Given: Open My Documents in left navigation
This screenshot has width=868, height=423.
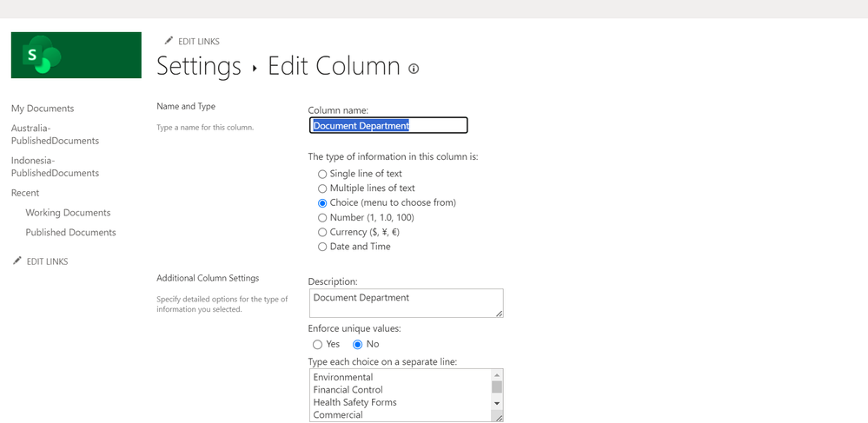Looking at the screenshot, I should [x=43, y=109].
